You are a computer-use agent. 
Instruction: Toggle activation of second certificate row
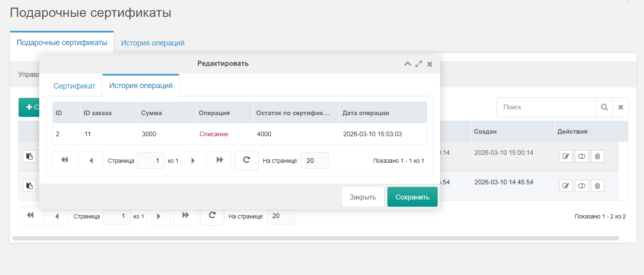pyautogui.click(x=582, y=186)
